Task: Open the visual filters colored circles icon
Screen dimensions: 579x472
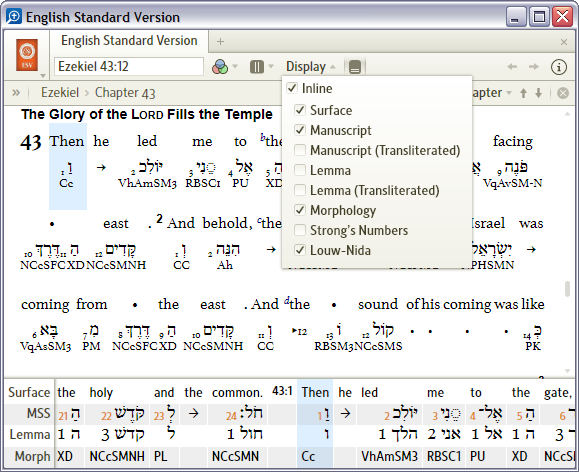Action: coord(220,67)
